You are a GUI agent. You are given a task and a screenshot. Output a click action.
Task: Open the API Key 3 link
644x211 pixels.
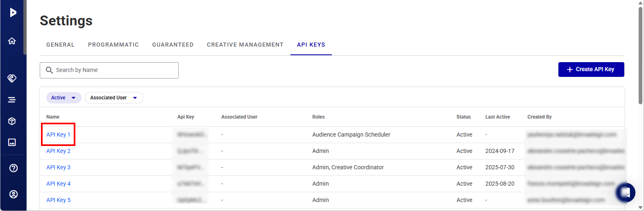(x=58, y=167)
